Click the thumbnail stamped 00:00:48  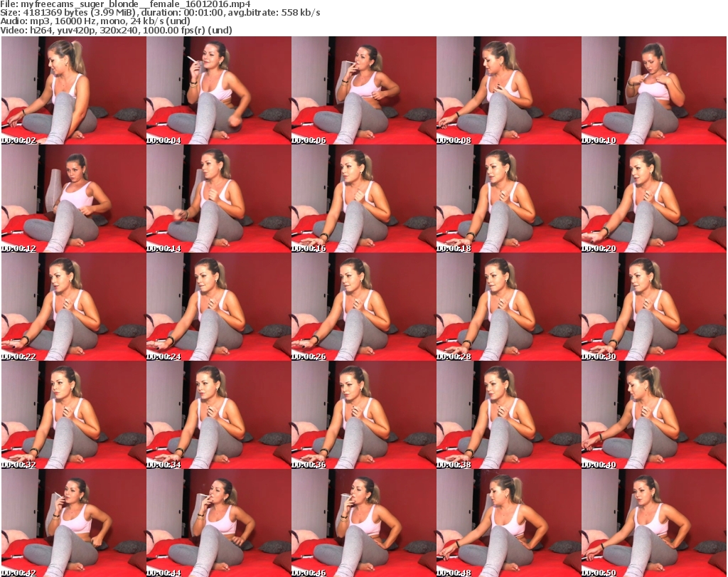(x=508, y=523)
